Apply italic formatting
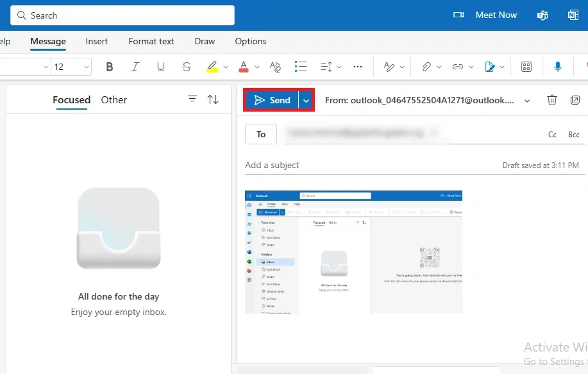 [135, 66]
